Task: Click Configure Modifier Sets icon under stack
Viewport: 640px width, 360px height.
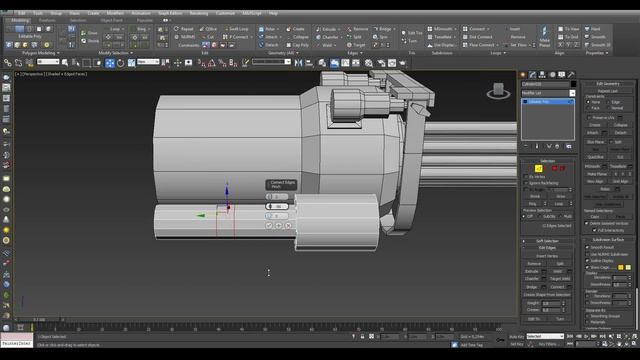Action: (x=569, y=146)
